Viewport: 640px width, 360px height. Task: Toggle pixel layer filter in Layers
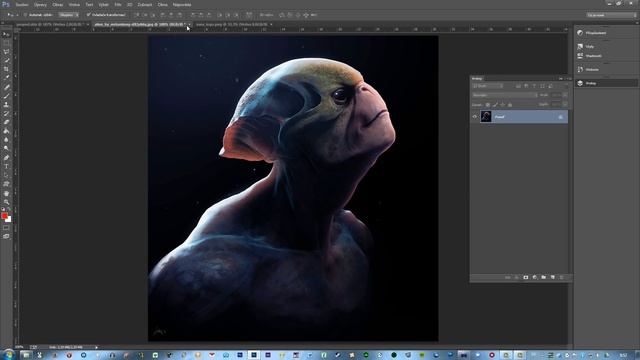click(518, 86)
